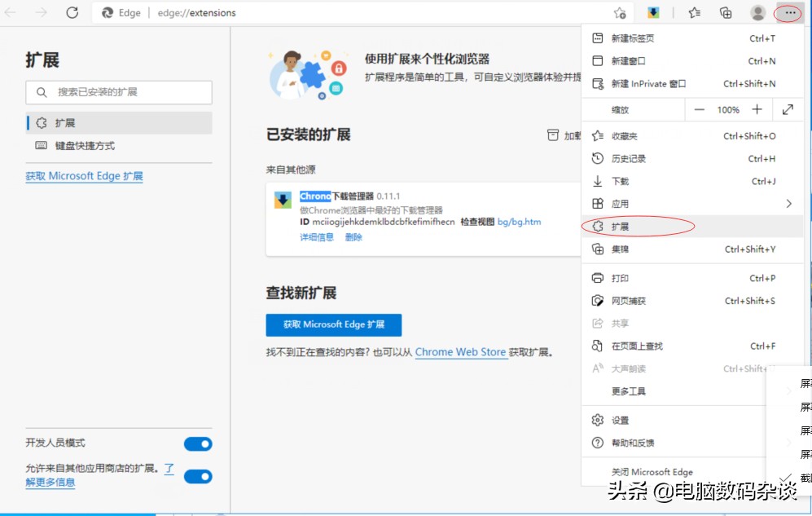812x516 pixels.
Task: Click 获取 Microsoft Edge 扩展 blue button
Action: click(x=333, y=324)
